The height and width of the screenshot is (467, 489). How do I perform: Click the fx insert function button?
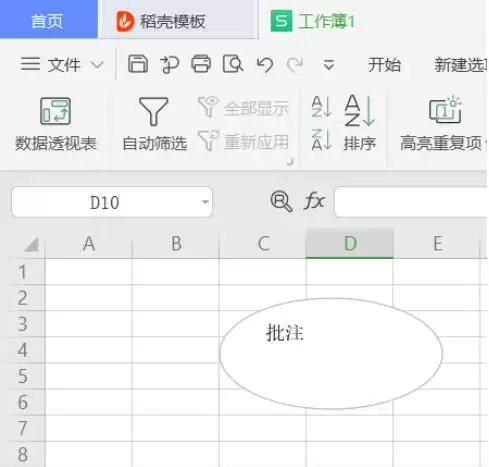314,201
